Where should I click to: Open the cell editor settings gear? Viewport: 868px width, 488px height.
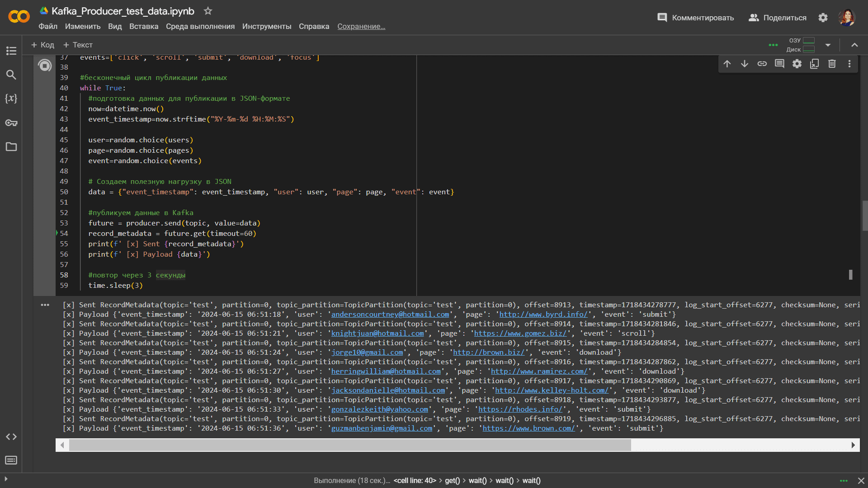click(797, 64)
